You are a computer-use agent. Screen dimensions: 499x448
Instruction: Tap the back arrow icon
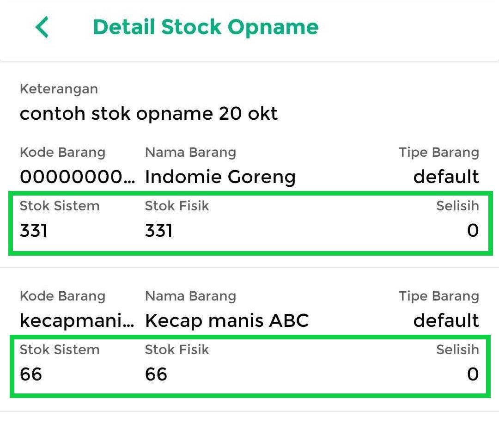coord(42,27)
